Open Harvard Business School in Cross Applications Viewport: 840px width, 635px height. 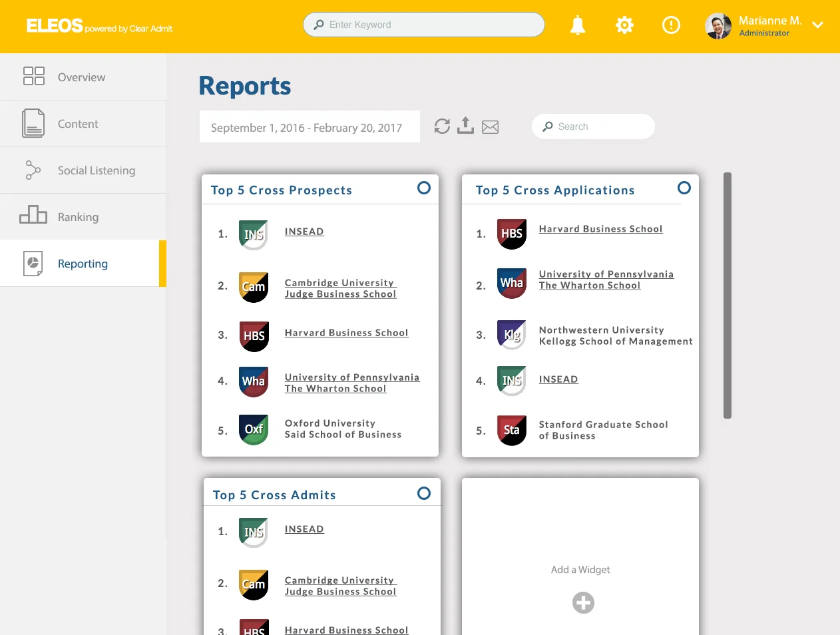(x=600, y=229)
